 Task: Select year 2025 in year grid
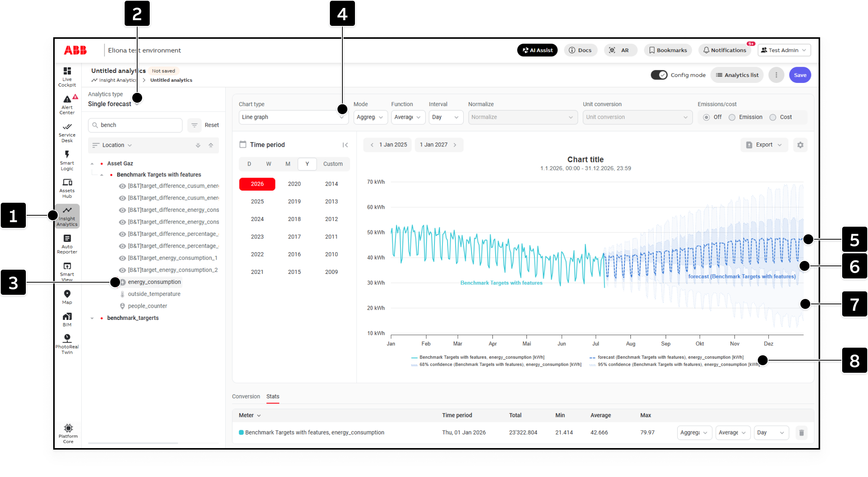click(x=257, y=202)
